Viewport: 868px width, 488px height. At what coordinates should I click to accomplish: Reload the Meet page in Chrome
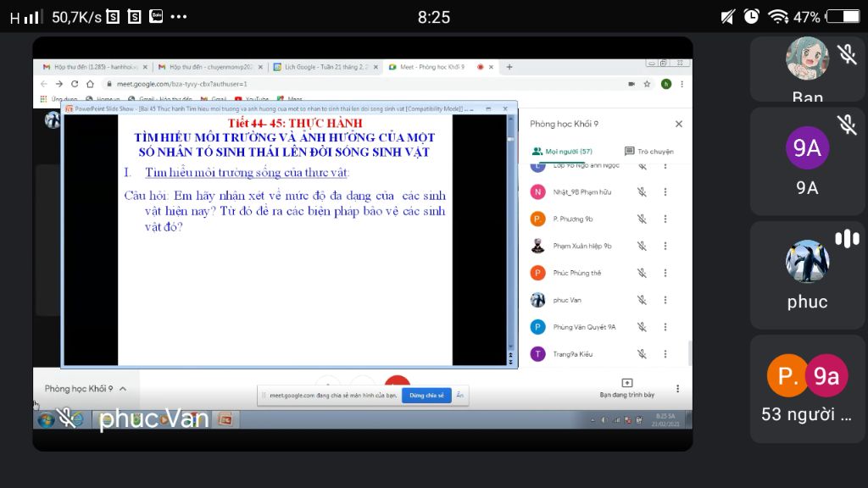point(75,84)
